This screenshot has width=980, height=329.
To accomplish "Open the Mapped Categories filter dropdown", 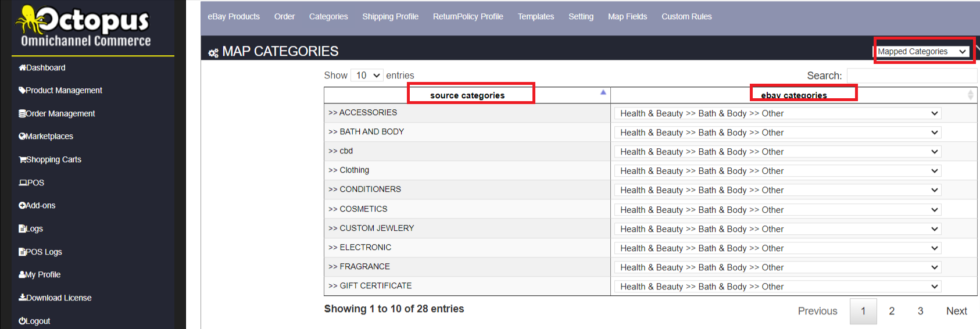I will pos(922,51).
